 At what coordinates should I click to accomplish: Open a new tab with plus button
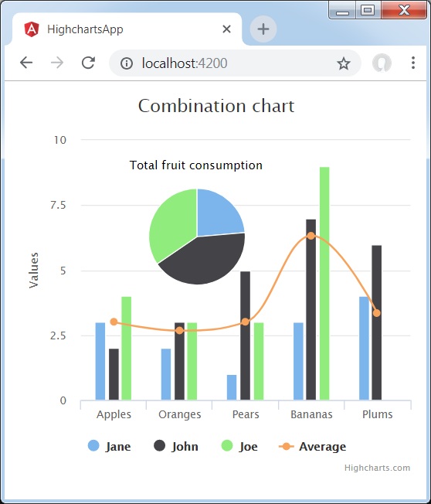click(x=263, y=29)
